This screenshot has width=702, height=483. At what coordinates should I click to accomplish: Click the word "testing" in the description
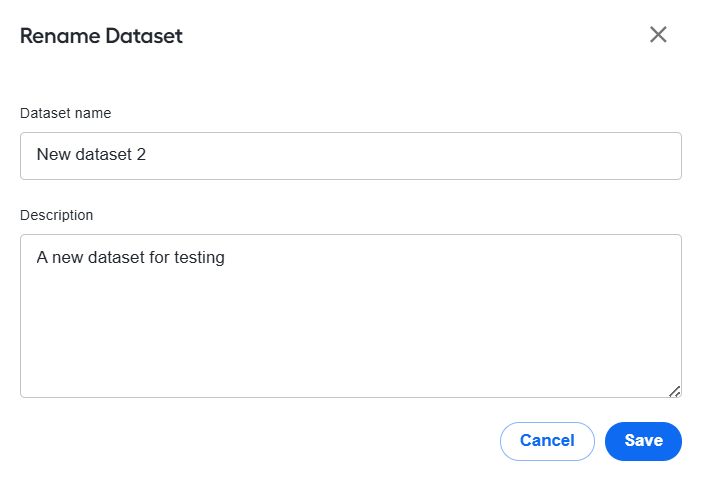pos(199,258)
